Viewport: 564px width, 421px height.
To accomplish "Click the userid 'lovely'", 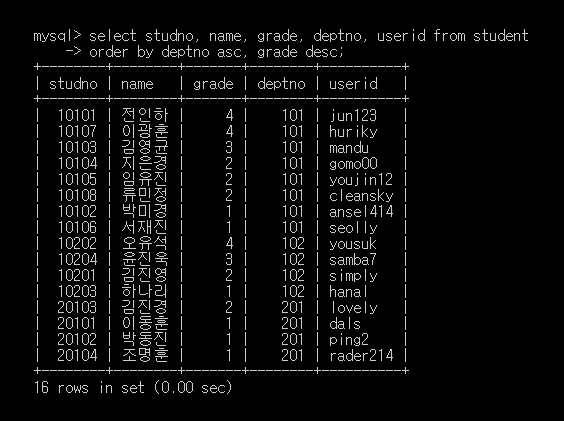I will point(353,308).
